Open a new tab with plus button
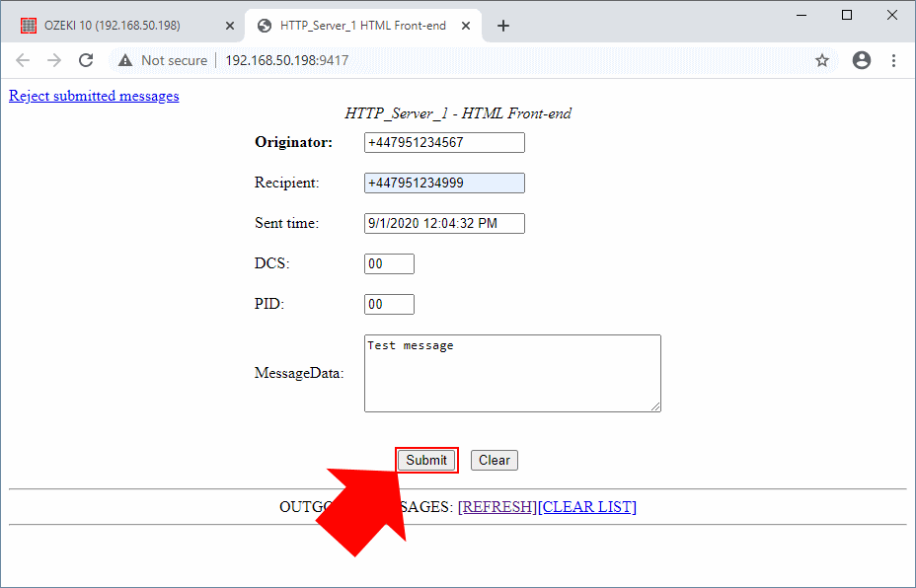 [x=503, y=26]
